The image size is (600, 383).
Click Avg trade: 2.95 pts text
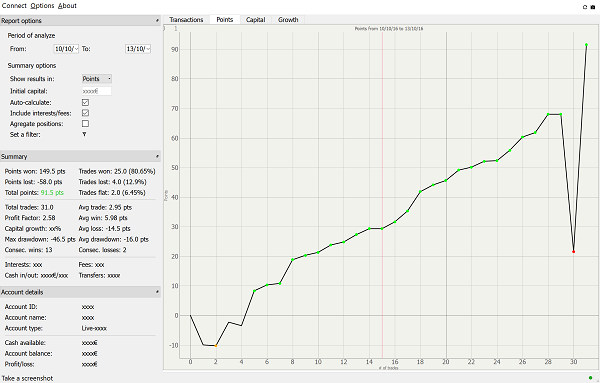coord(105,207)
